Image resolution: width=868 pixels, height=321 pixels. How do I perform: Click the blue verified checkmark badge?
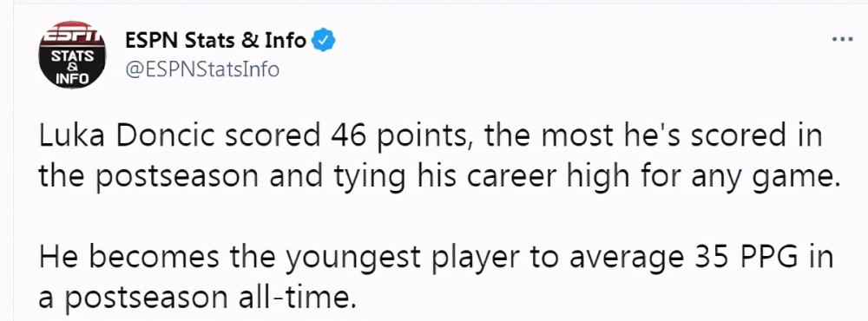pos(323,41)
